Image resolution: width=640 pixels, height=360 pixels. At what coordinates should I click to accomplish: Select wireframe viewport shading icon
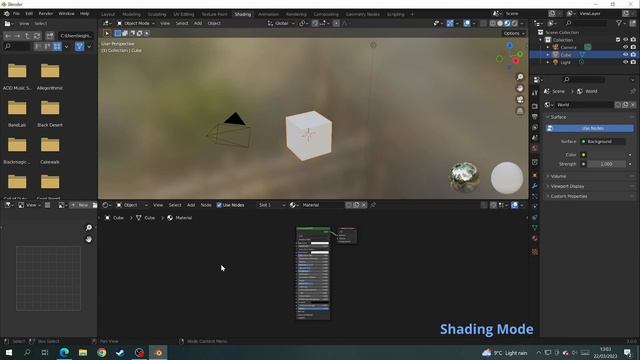493,23
